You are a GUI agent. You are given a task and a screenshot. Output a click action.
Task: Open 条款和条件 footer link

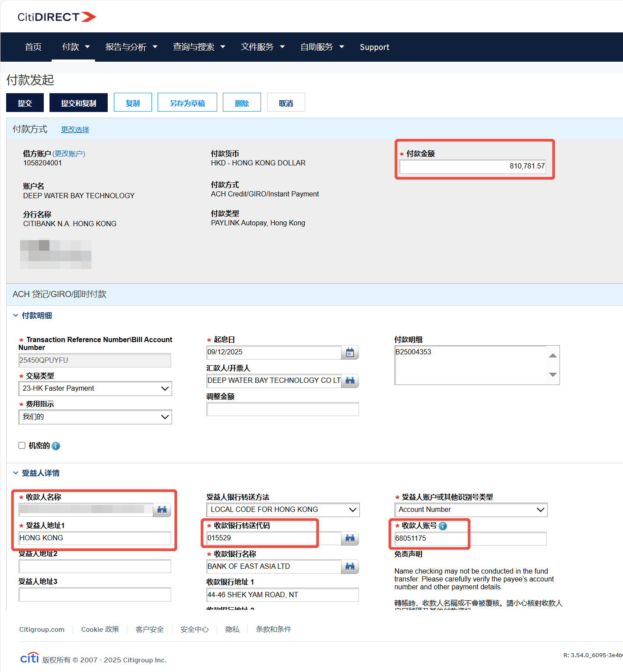[x=274, y=629]
